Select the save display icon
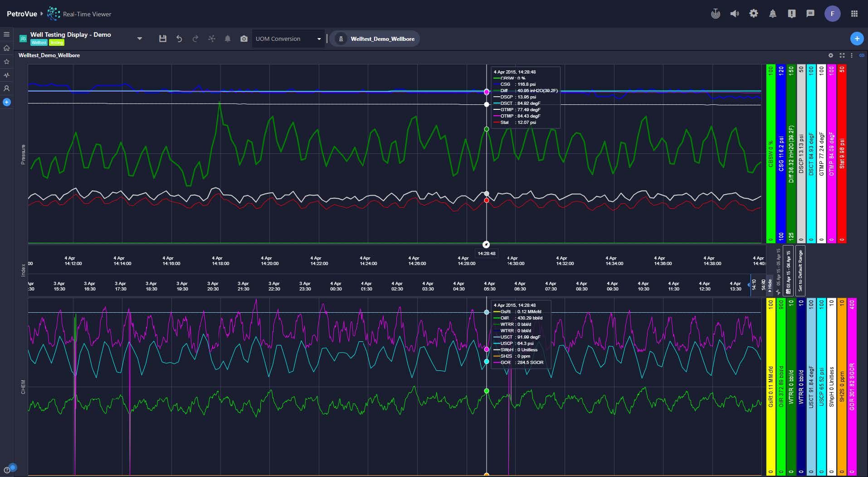The width and height of the screenshot is (868, 477). 163,39
